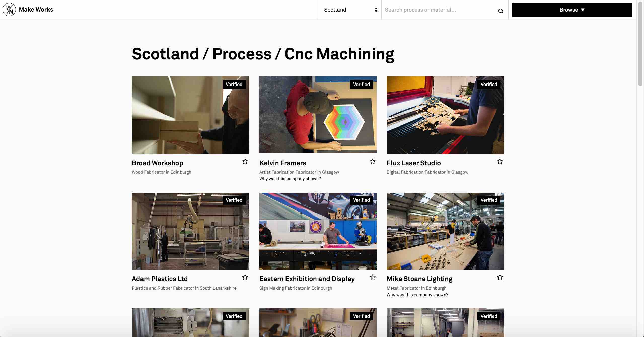Screen dimensions: 644x337
Task: Click 'Digital Fabrication Fabricator in Glasgow' text
Action: pos(427,172)
